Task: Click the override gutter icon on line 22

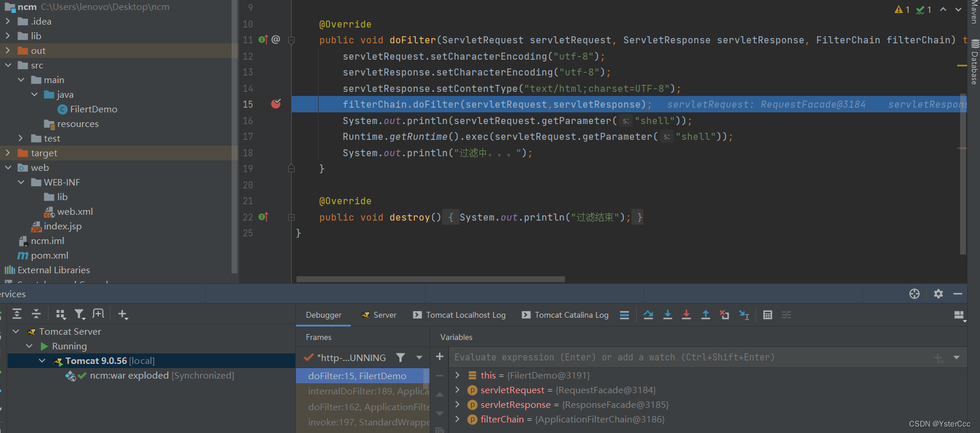Action: (263, 217)
